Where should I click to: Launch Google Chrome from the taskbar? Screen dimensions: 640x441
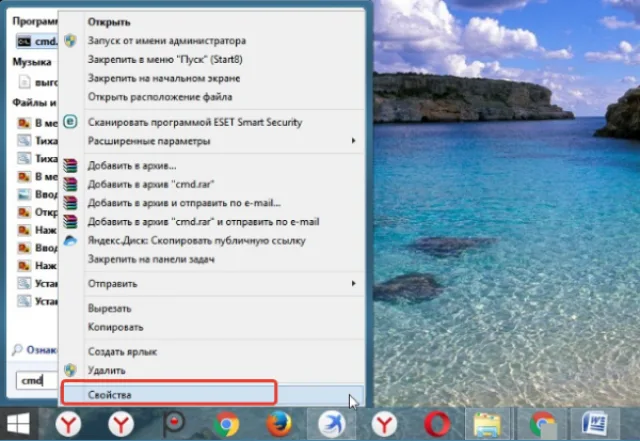point(226,424)
